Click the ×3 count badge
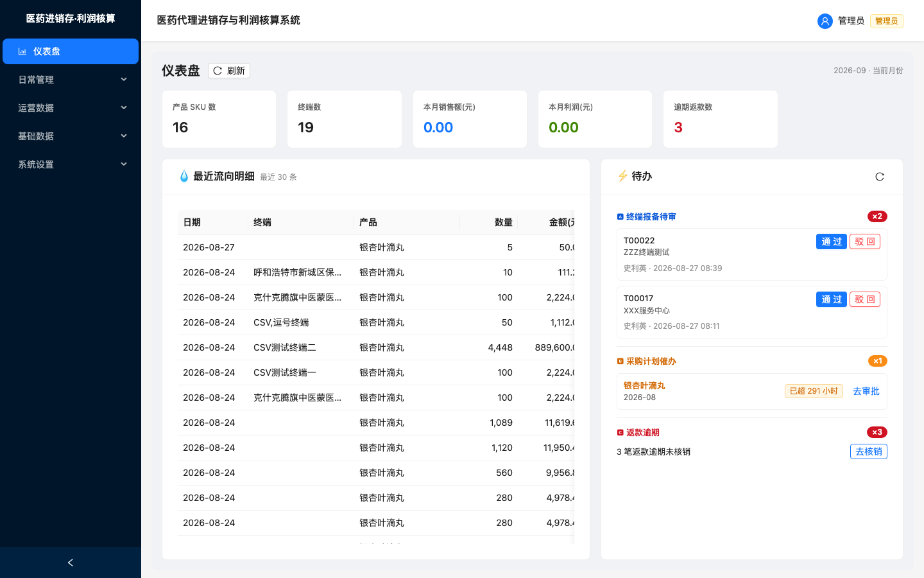 877,432
